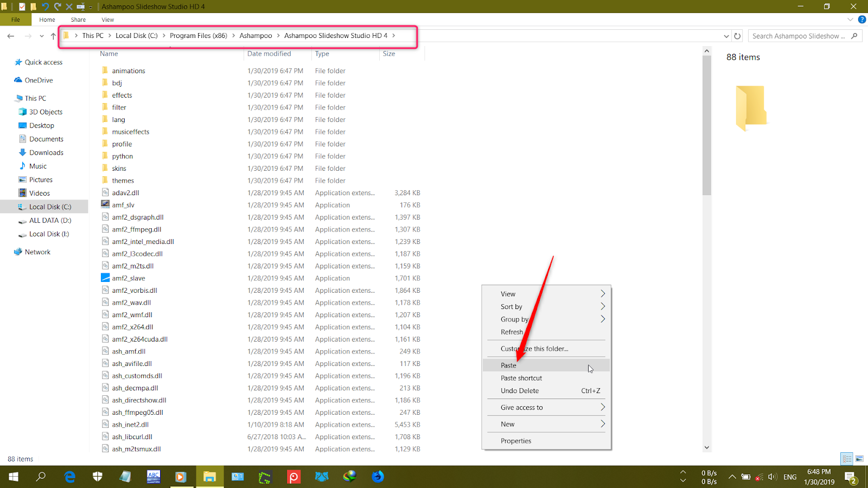Go back with the Back arrow
The height and width of the screenshot is (488, 868).
11,36
